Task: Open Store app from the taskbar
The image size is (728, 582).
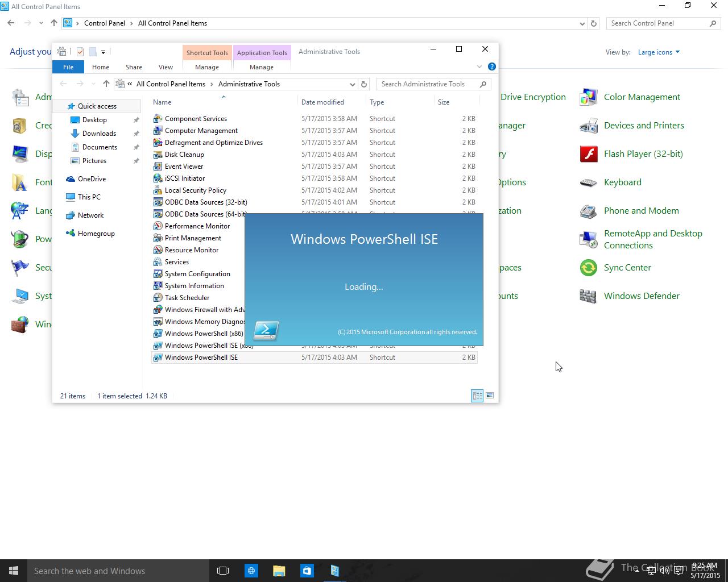Action: [x=307, y=571]
